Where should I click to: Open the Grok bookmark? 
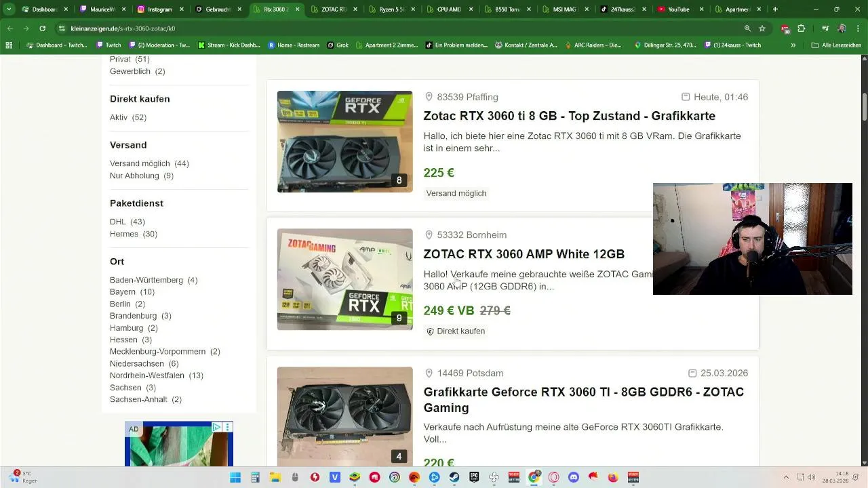click(x=338, y=45)
